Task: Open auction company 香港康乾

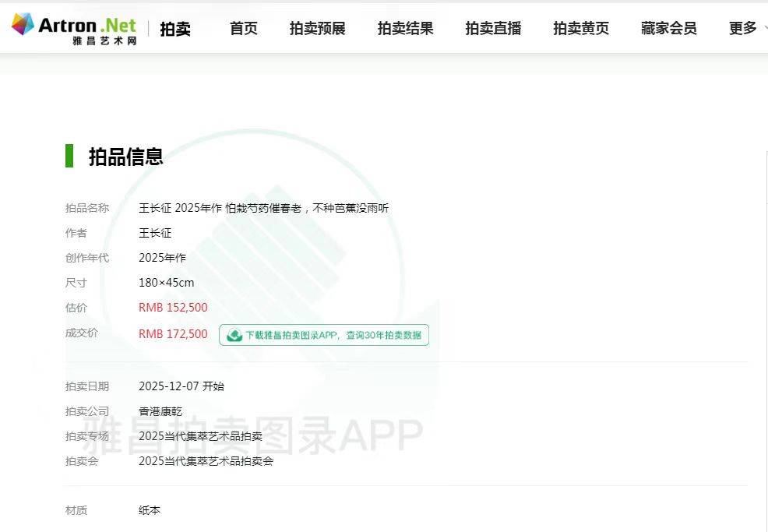Action: pos(160,411)
